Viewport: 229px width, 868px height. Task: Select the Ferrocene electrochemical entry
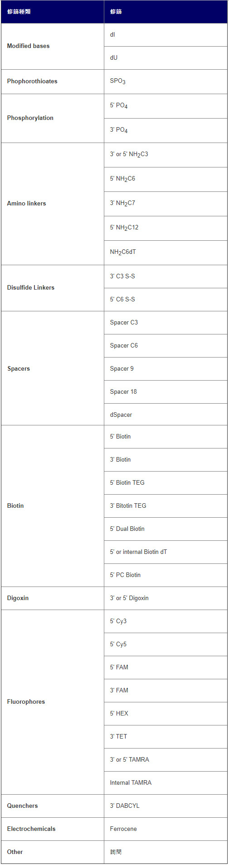coord(166,829)
